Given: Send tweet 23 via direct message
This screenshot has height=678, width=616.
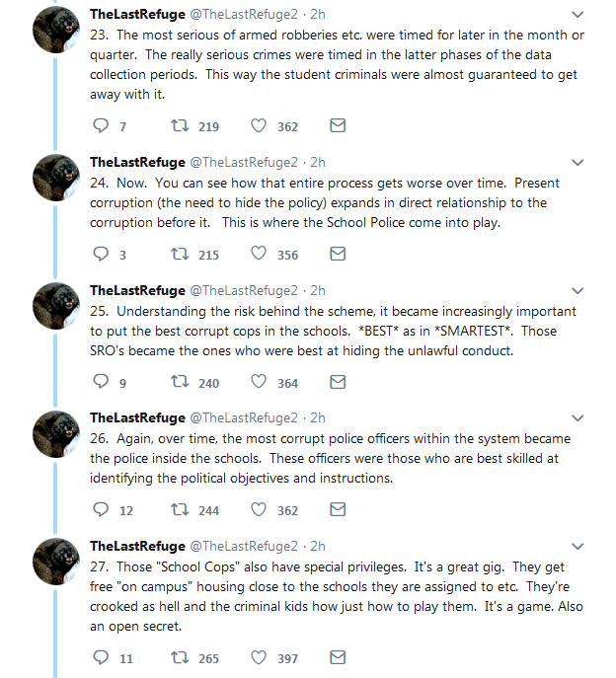Looking at the screenshot, I should pos(337,126).
